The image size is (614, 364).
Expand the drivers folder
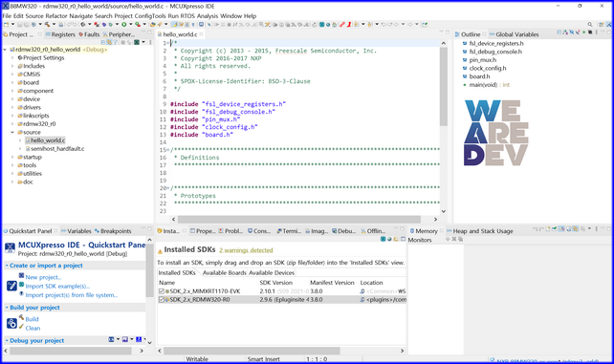(x=12, y=108)
